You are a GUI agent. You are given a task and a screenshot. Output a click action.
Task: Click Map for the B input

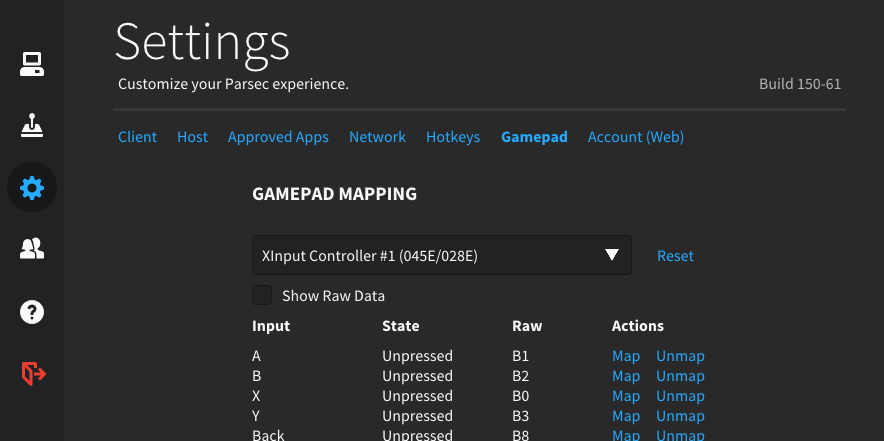click(625, 376)
